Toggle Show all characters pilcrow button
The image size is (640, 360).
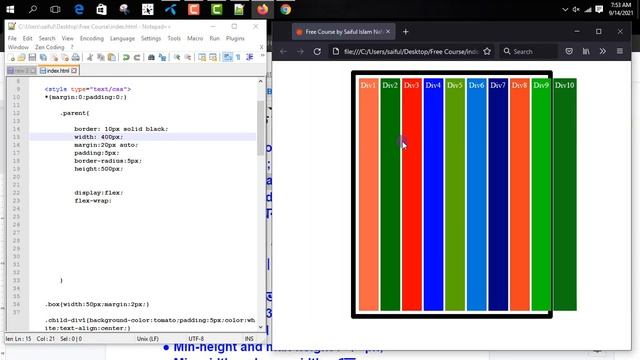coord(238,58)
